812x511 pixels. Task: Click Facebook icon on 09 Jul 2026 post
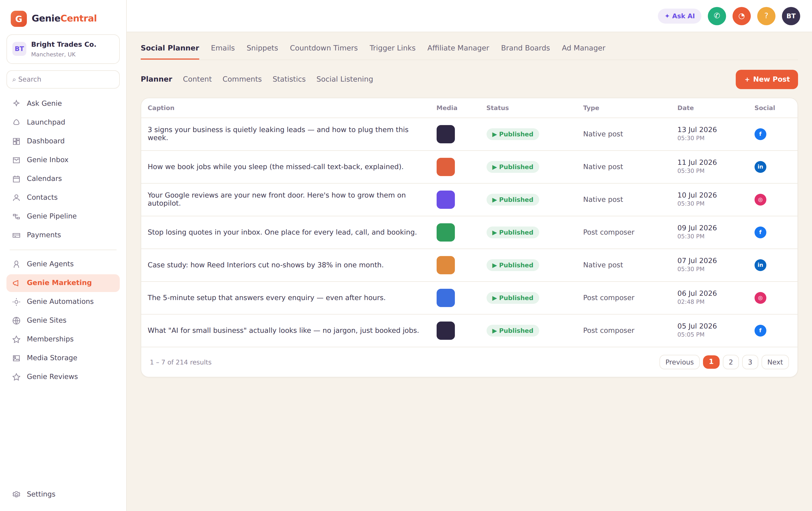[x=760, y=232]
